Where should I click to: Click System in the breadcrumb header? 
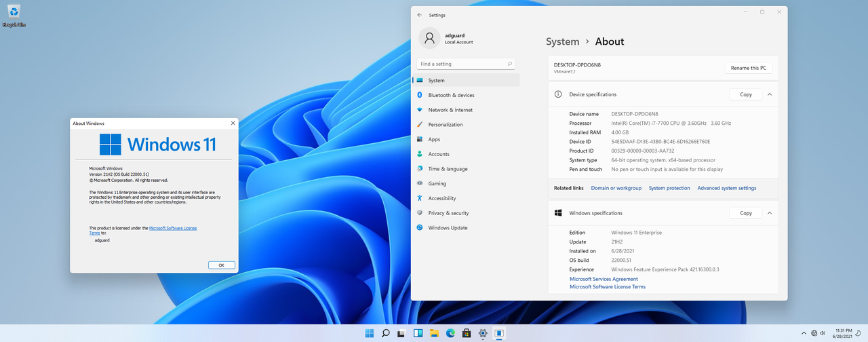coord(563,41)
